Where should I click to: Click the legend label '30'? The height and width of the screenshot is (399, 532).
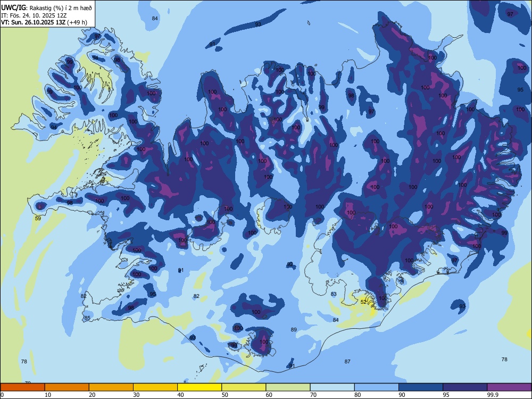(136, 395)
